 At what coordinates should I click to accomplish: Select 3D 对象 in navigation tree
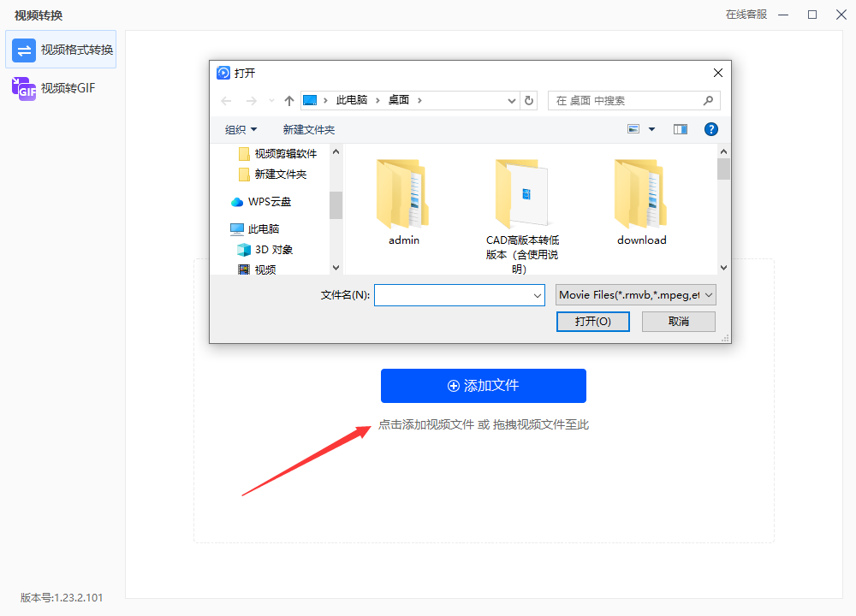[265, 250]
